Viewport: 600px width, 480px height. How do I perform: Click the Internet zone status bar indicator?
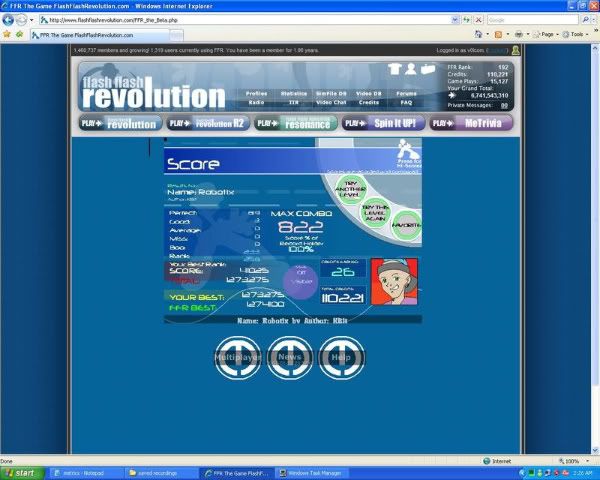497,461
